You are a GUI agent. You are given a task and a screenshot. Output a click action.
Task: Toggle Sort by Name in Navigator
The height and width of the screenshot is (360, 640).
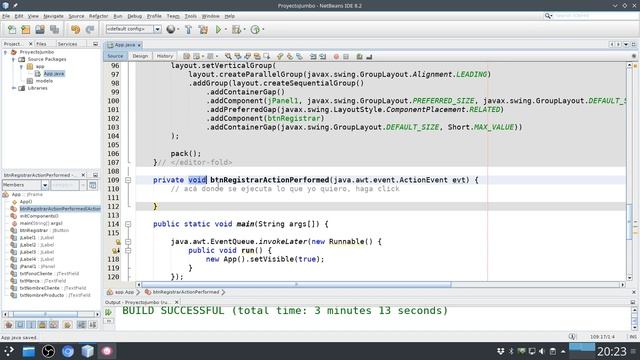point(82,325)
